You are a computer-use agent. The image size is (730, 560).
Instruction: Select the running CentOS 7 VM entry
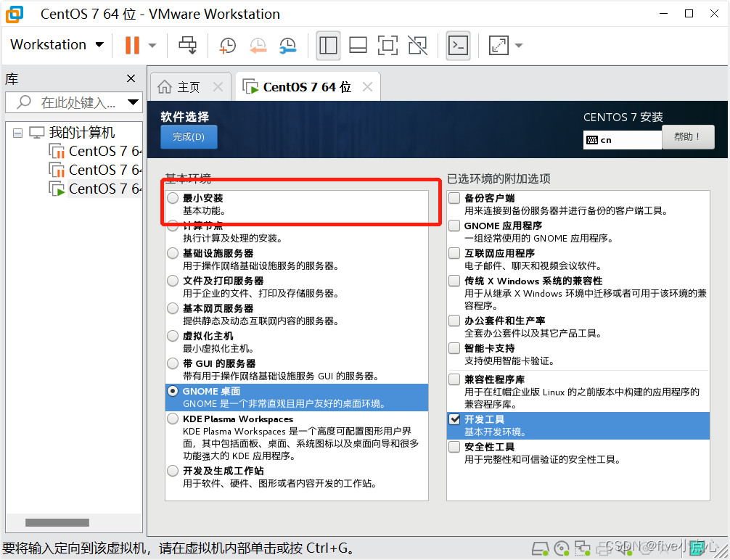(96, 189)
